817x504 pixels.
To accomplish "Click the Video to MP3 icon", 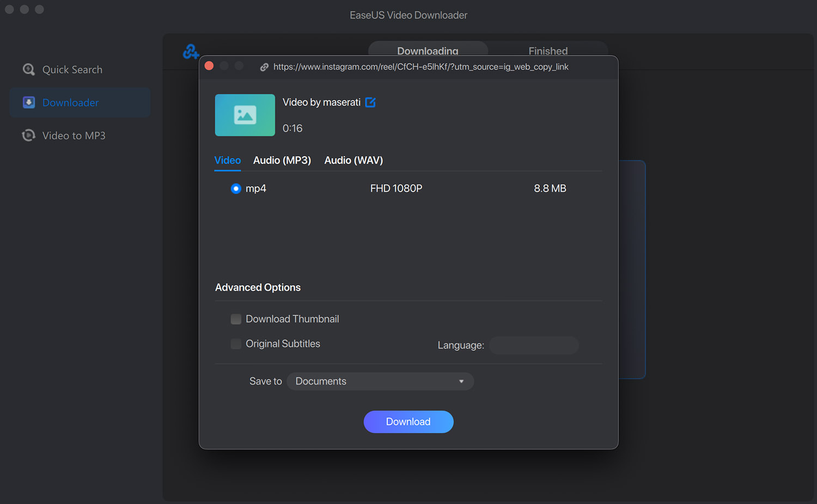I will click(x=29, y=136).
